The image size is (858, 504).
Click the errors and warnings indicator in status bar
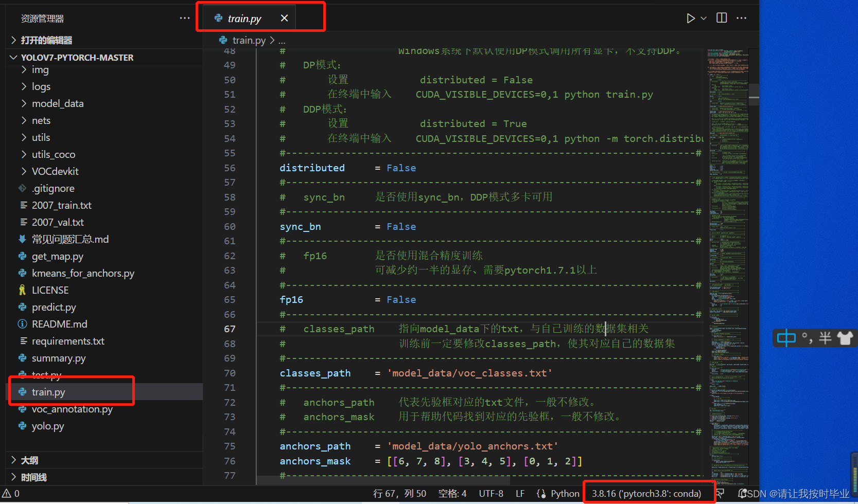11,493
